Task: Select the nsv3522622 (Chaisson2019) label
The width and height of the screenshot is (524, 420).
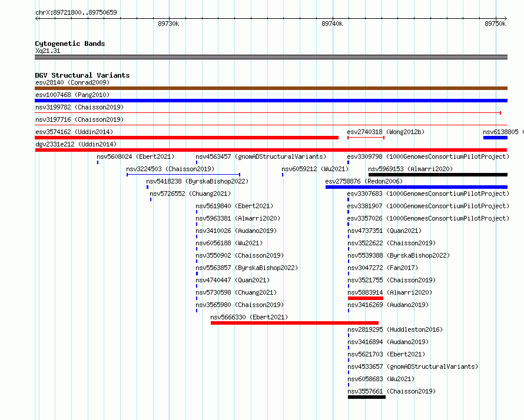Action: [x=392, y=243]
